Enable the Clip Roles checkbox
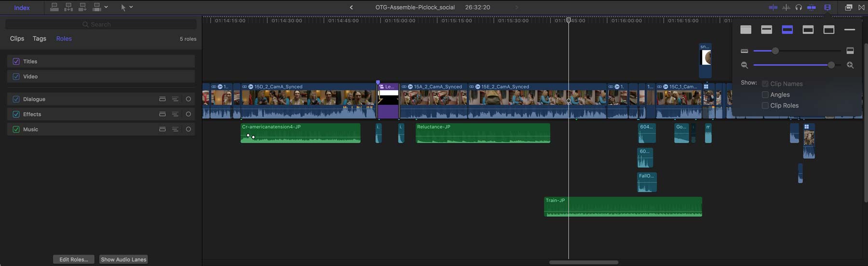This screenshot has height=266, width=868. pos(765,106)
